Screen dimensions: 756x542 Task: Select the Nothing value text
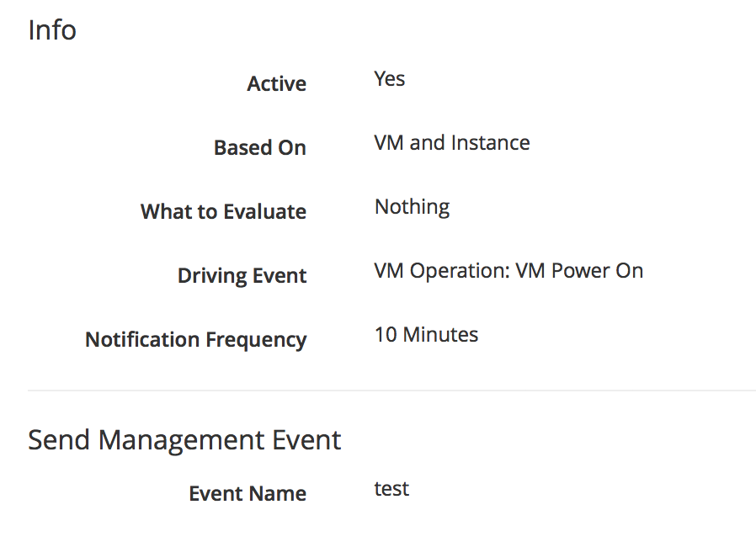[x=412, y=207]
